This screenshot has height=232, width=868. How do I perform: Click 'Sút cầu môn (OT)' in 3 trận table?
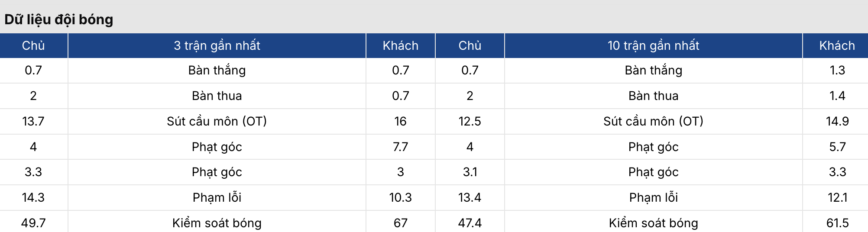[217, 121]
